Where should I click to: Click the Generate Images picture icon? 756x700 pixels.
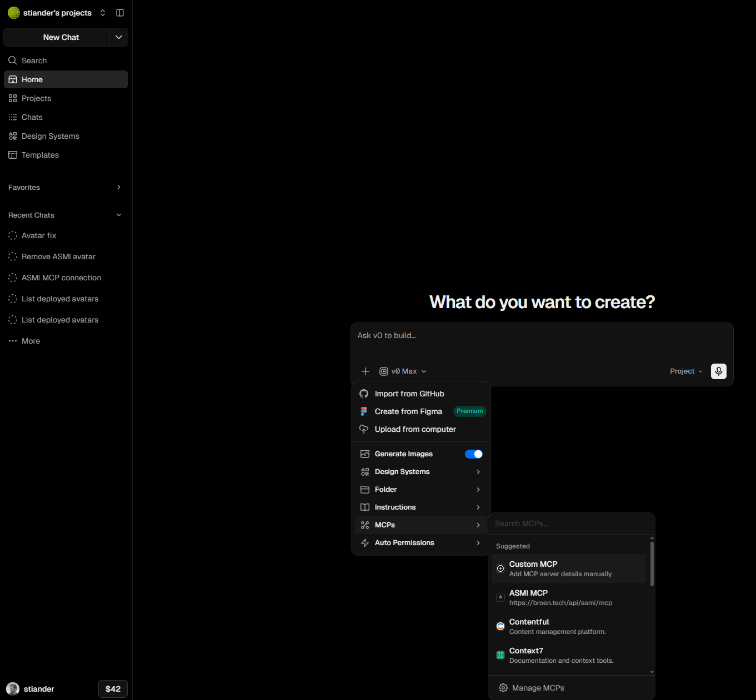tap(365, 454)
